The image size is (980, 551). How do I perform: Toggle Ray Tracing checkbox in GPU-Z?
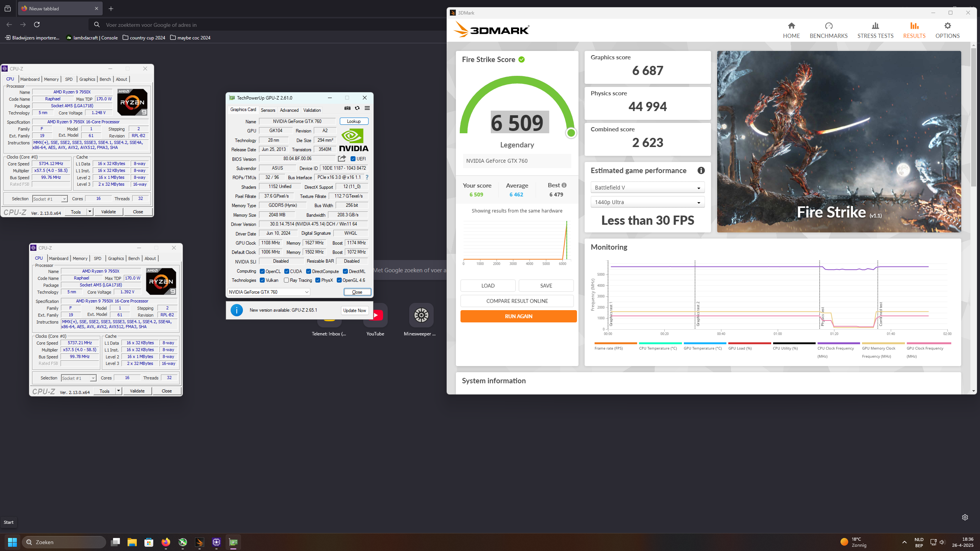pyautogui.click(x=286, y=280)
